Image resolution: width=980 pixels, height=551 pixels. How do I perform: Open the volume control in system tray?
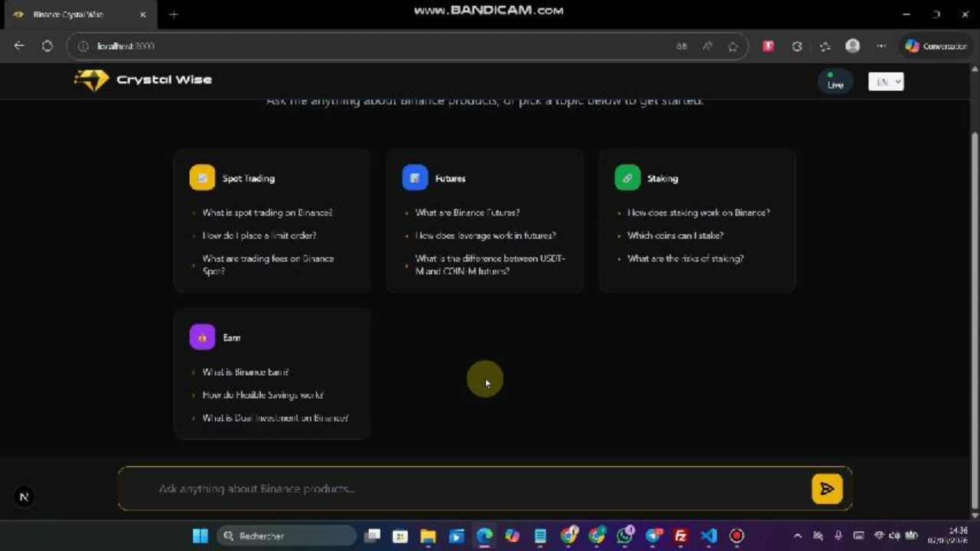pyautogui.click(x=894, y=536)
